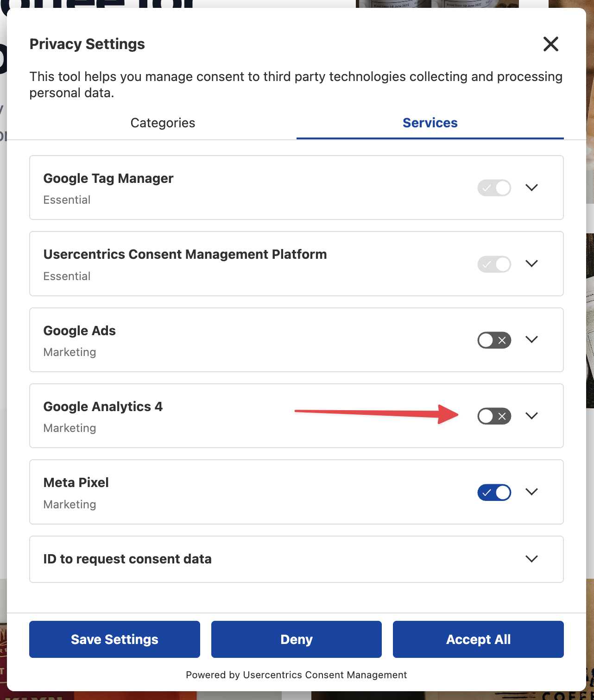Enable the Google Analytics 4 toggle
Screen dimensions: 594x700
[494, 416]
